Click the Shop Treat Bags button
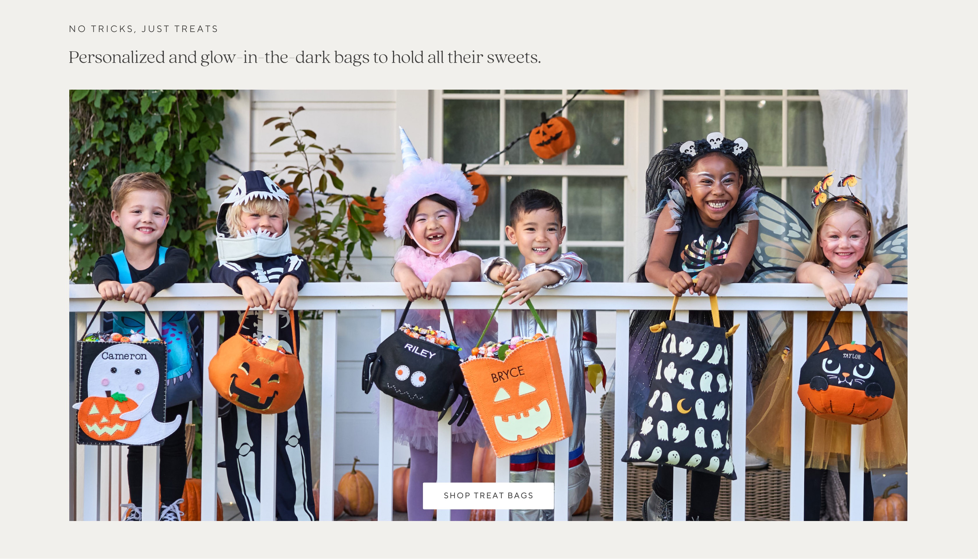The width and height of the screenshot is (978, 560). click(488, 496)
